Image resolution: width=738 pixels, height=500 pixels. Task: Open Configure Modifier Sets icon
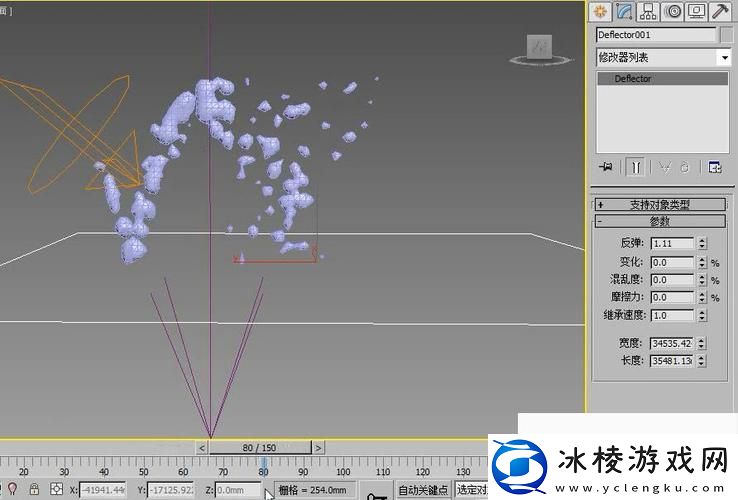coord(715,167)
